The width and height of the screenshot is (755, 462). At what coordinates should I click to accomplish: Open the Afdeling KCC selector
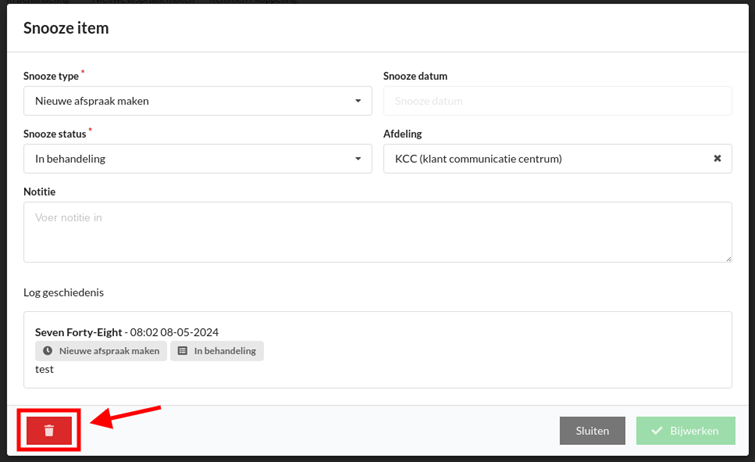pyautogui.click(x=558, y=158)
